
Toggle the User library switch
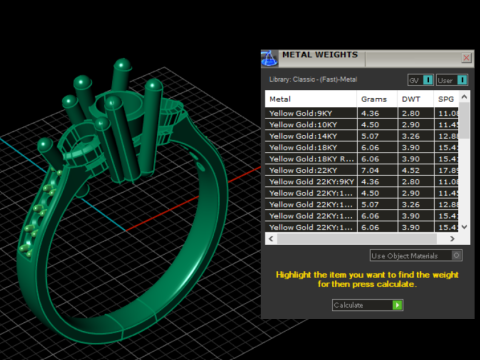(x=452, y=80)
